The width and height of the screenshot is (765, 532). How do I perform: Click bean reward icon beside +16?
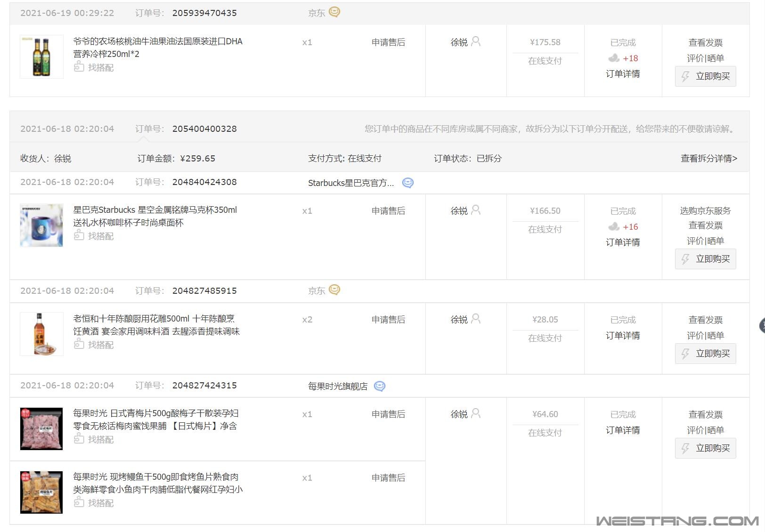click(x=614, y=226)
